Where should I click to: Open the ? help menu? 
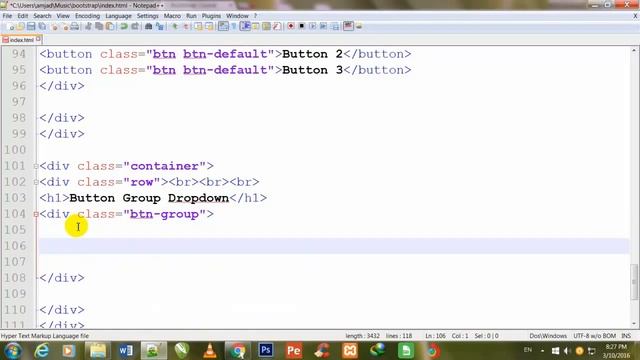coord(256,16)
